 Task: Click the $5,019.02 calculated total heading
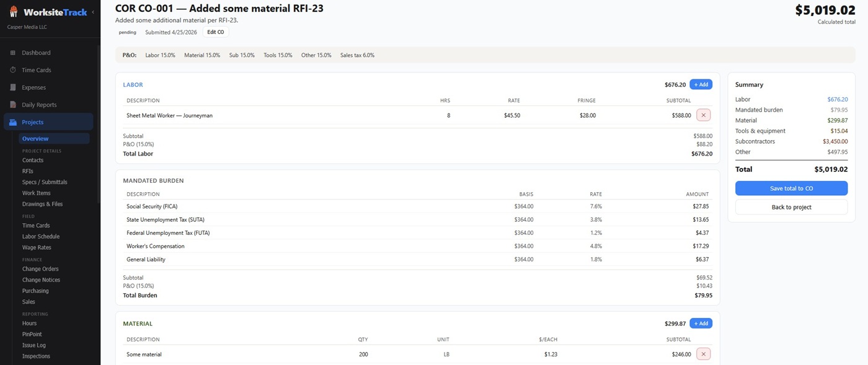coord(825,11)
